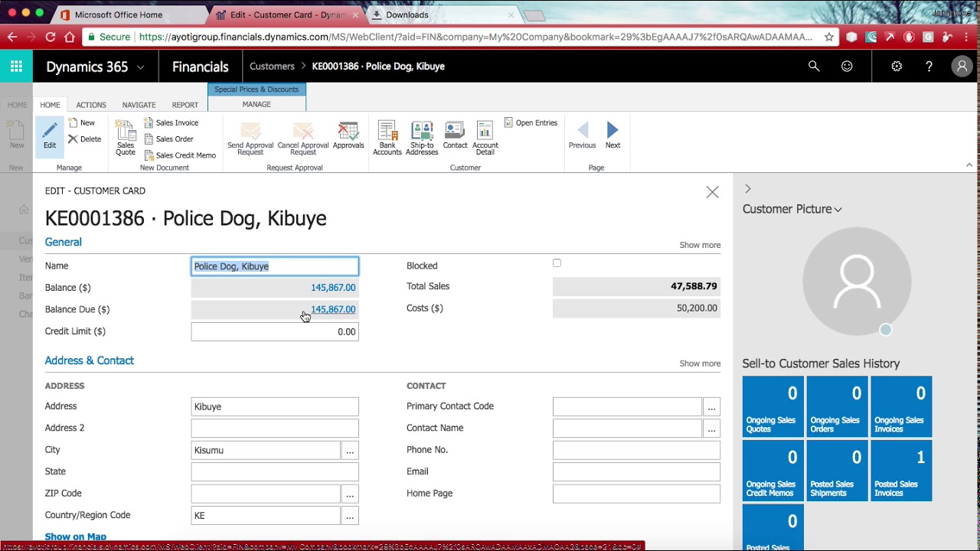Switch to the ACTIONS ribbon tab
Viewport: 980px width, 551px height.
pyautogui.click(x=91, y=105)
